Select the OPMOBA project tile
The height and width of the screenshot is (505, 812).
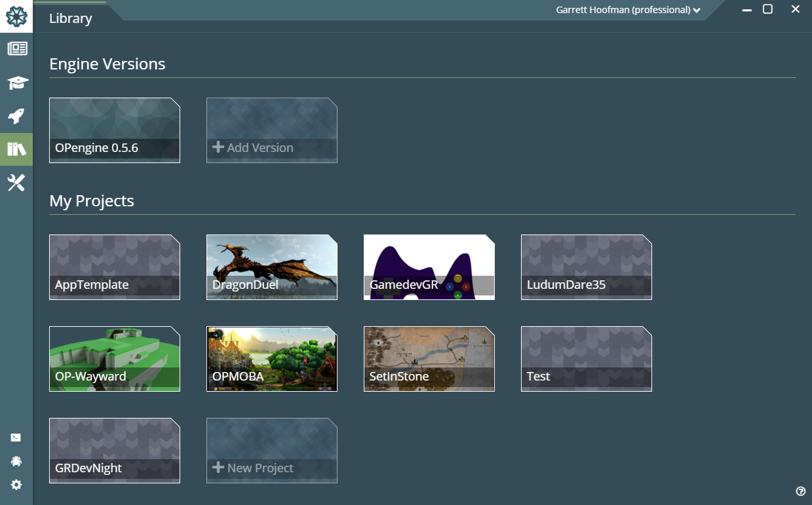click(271, 359)
